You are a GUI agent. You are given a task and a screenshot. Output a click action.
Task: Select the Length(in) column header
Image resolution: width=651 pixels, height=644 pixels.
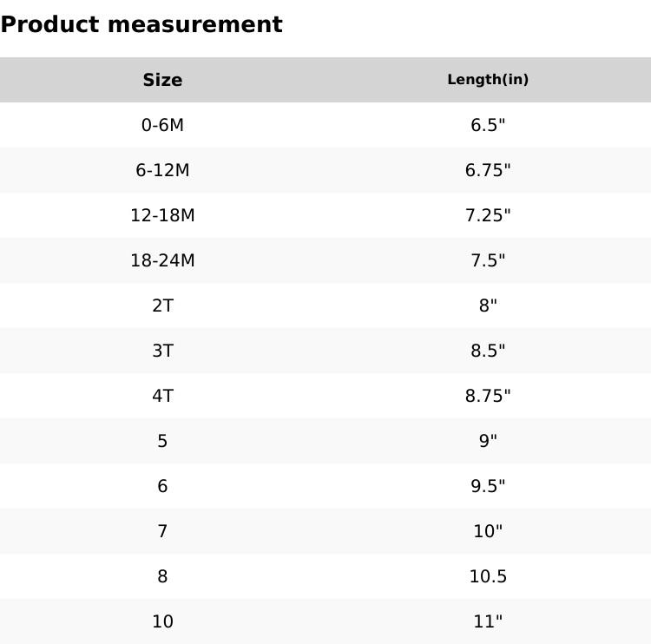pyautogui.click(x=488, y=80)
